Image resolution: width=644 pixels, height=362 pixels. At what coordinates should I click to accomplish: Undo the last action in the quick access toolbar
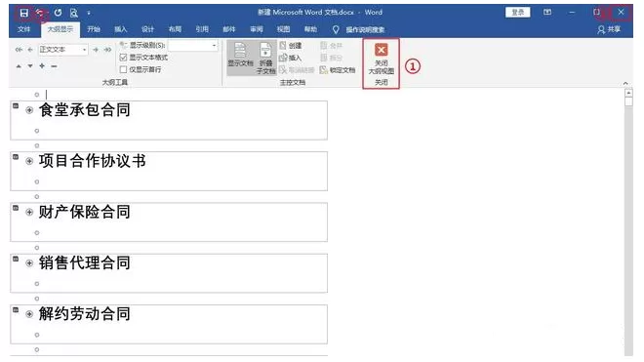point(40,13)
